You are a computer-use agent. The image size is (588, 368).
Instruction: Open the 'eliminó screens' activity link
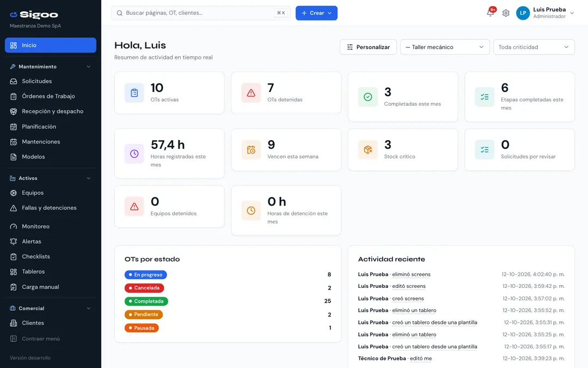tap(411, 274)
